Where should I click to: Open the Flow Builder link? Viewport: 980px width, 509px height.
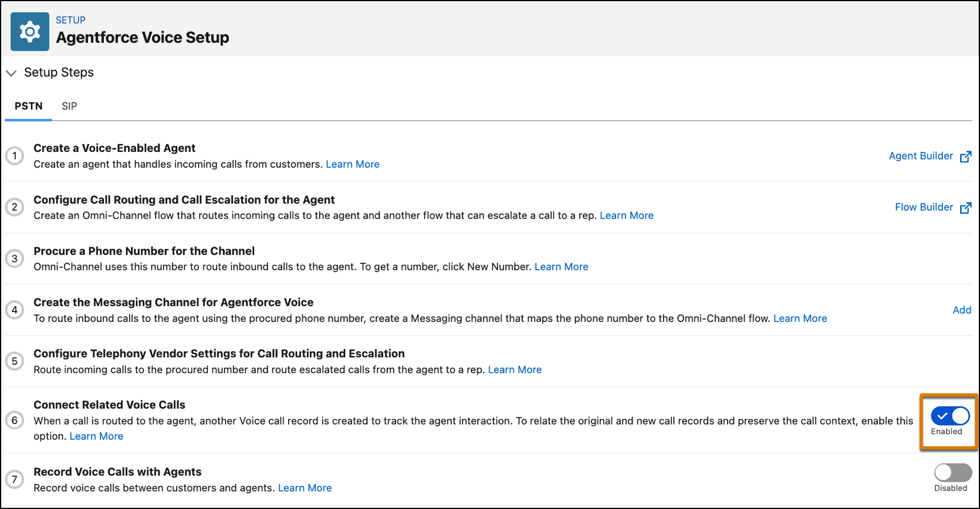(924, 207)
